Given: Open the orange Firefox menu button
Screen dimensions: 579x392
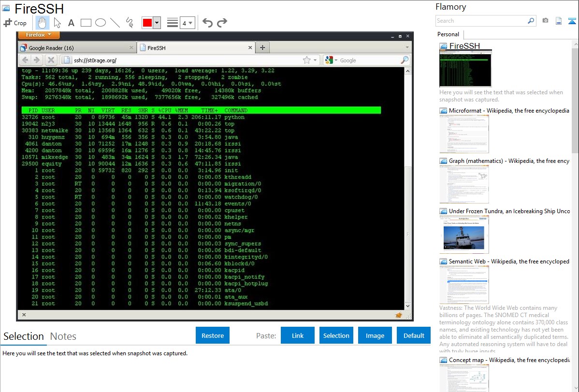Looking at the screenshot, I should [38, 35].
